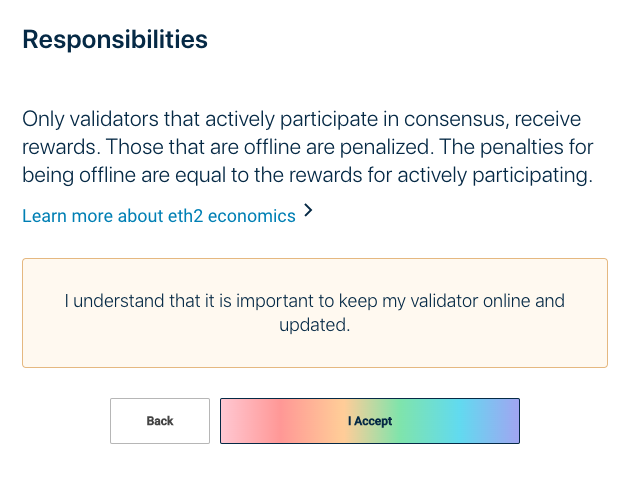Click the Back button

160,421
